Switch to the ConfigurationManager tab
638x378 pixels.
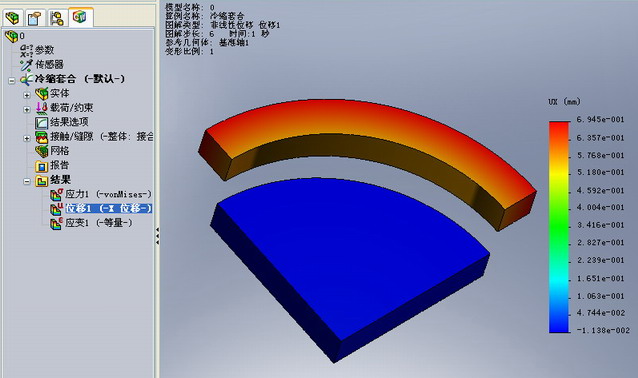coord(57,17)
